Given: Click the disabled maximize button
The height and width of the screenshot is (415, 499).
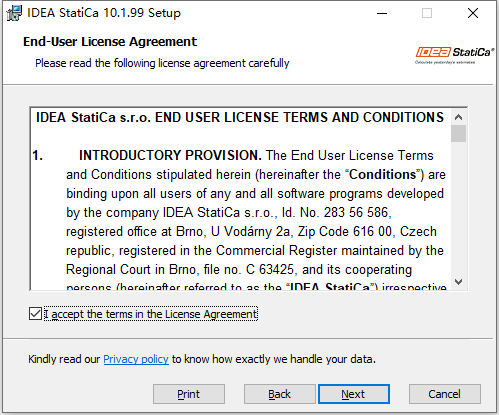Looking at the screenshot, I should (427, 13).
